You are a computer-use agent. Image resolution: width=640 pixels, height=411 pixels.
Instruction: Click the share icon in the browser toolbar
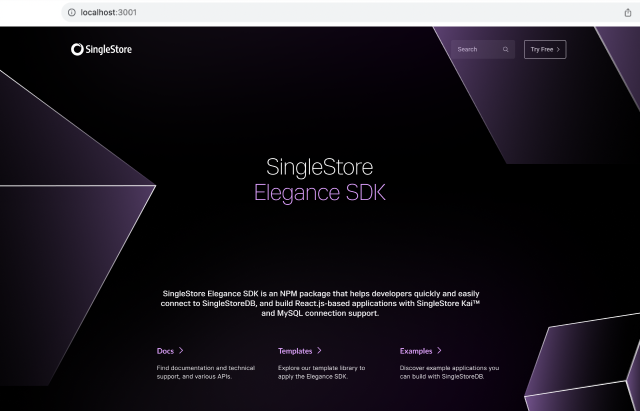(x=628, y=13)
